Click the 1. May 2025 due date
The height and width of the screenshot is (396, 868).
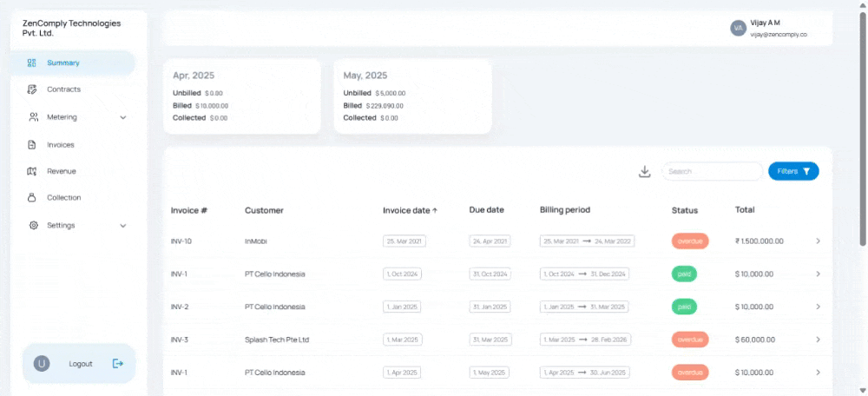(490, 373)
